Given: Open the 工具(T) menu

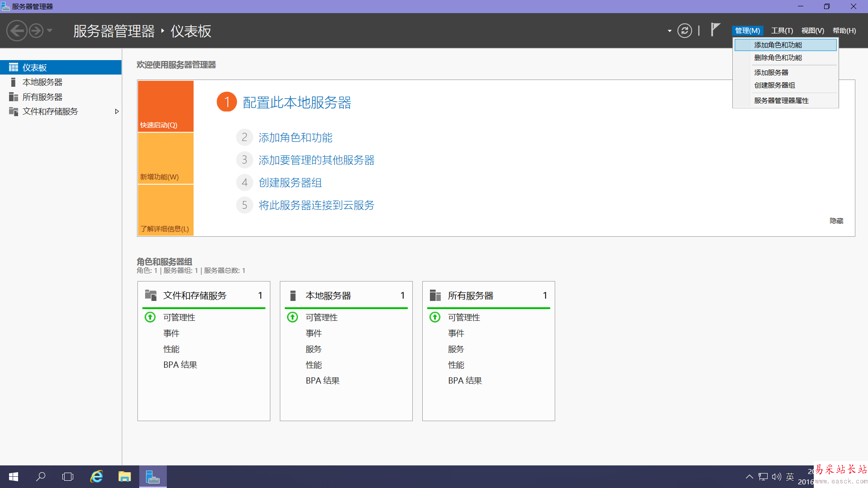Looking at the screenshot, I should click(782, 31).
